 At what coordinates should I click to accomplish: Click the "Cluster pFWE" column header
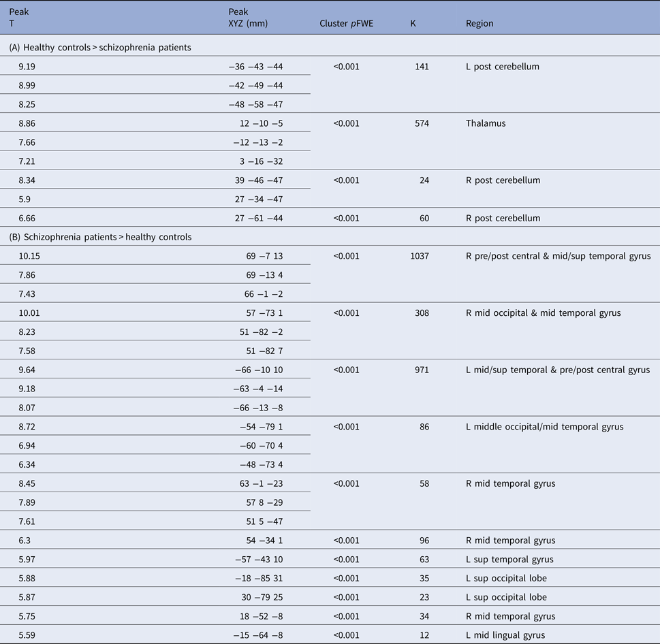(346, 24)
